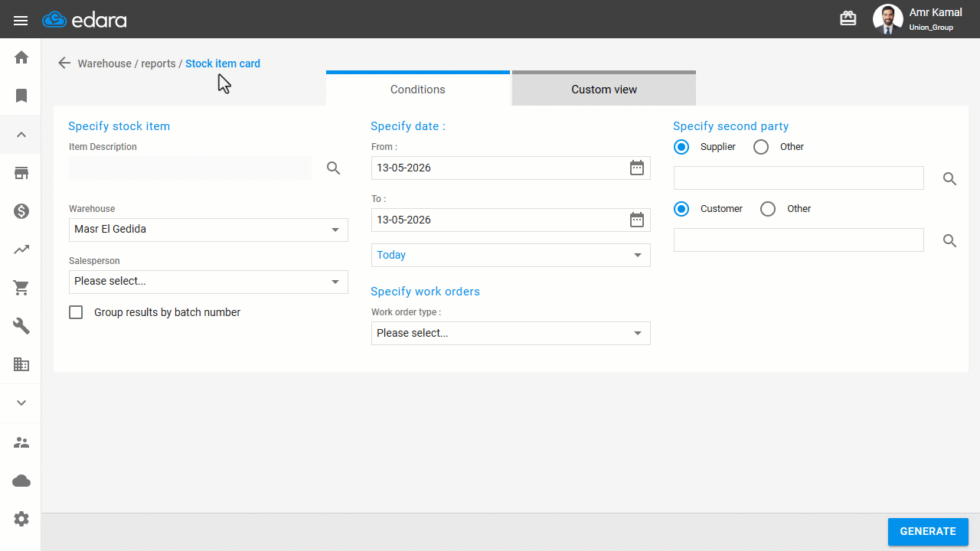Screen dimensions: 980x551
Task: Open settings gear in sidebar
Action: tap(21, 519)
